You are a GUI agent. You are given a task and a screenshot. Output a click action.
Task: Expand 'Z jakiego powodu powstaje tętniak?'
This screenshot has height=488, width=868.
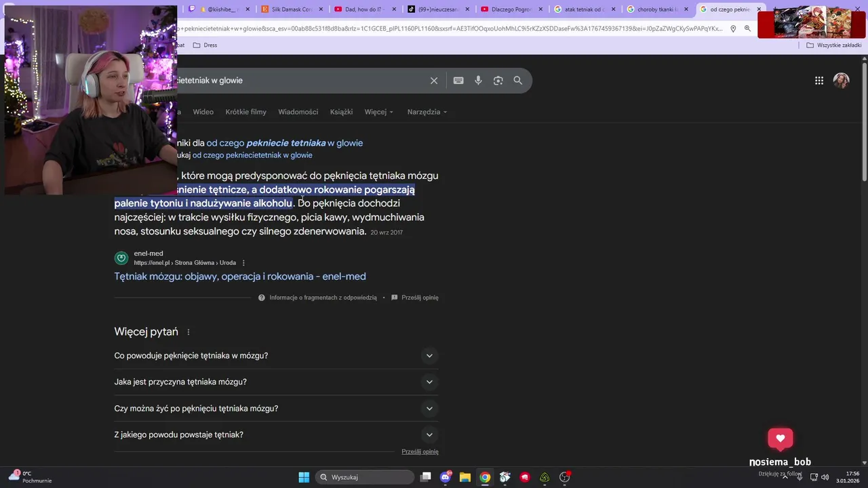click(x=276, y=435)
